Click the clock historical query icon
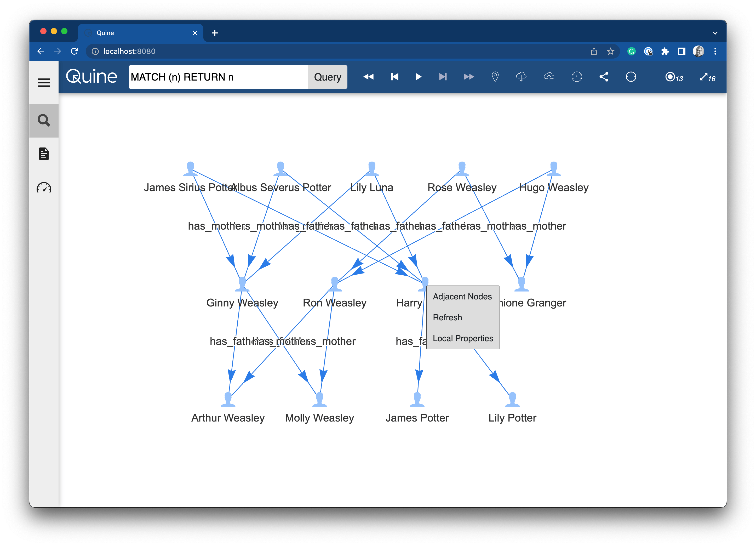The image size is (756, 546). 577,77
